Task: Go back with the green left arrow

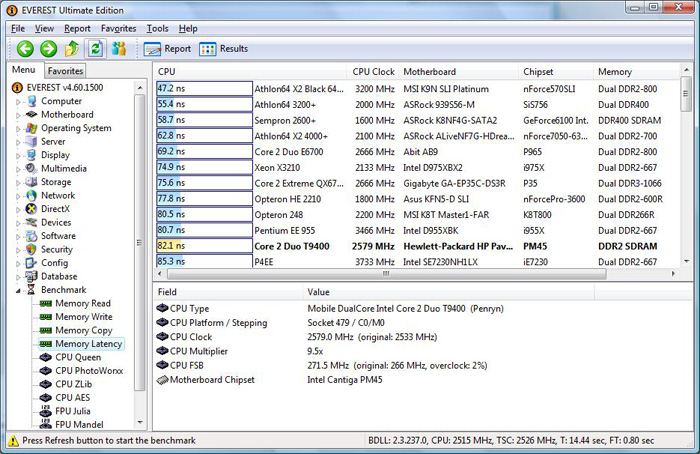Action: 25,49
